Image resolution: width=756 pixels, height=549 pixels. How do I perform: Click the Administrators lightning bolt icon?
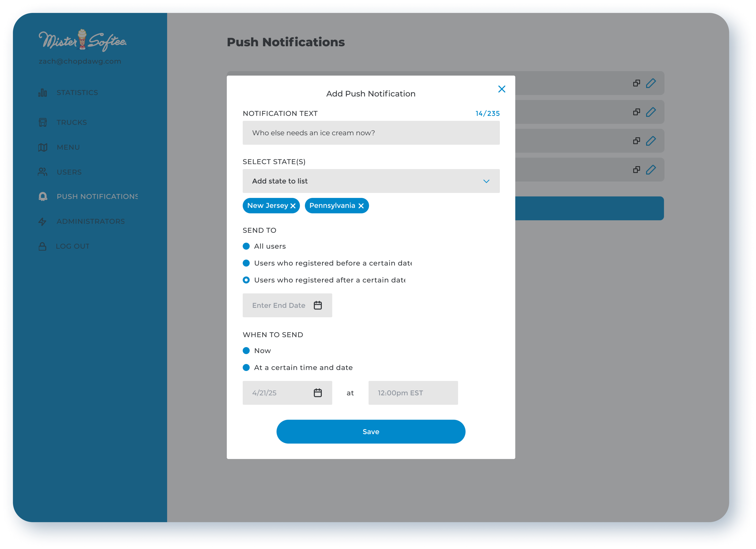pyautogui.click(x=42, y=221)
